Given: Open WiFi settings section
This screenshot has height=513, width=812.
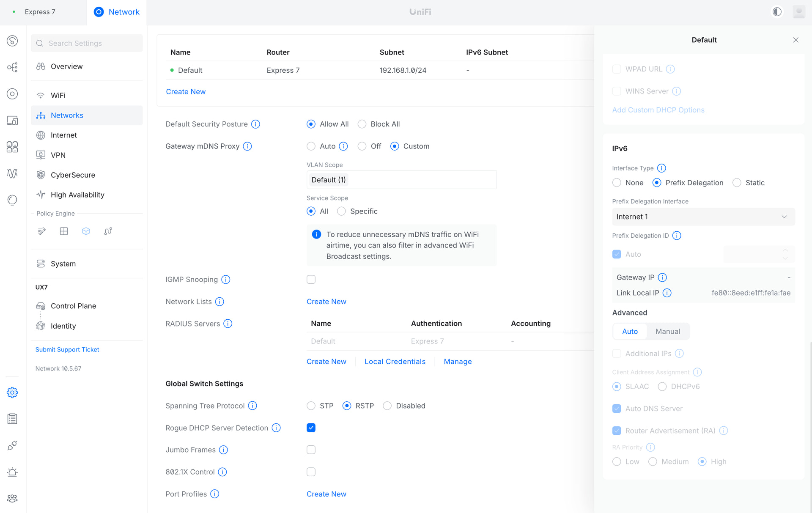Looking at the screenshot, I should point(87,96).
